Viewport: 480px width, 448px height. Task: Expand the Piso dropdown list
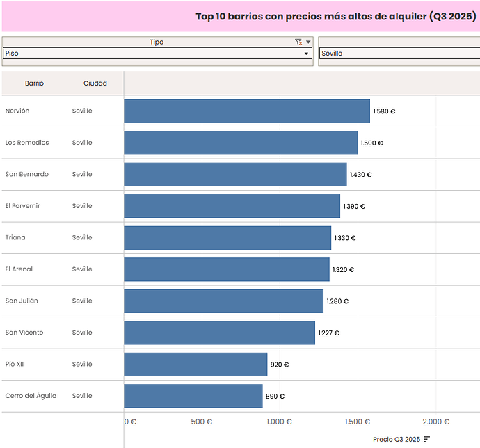point(306,54)
